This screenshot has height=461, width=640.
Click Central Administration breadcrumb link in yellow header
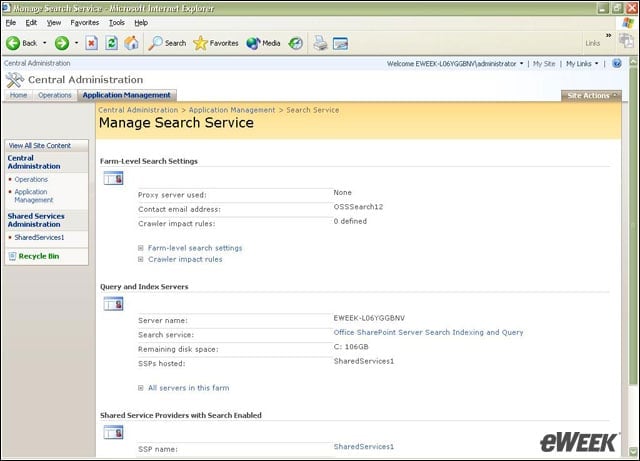(x=138, y=110)
